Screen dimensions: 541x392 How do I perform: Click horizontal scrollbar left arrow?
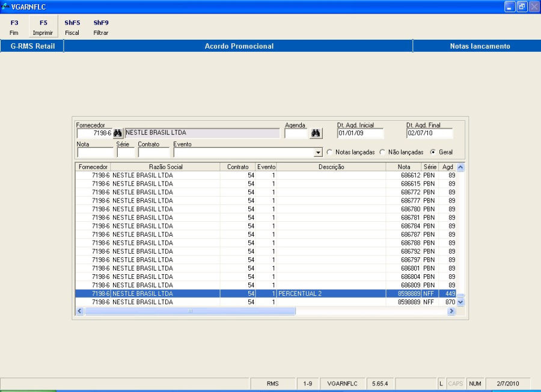[80, 311]
